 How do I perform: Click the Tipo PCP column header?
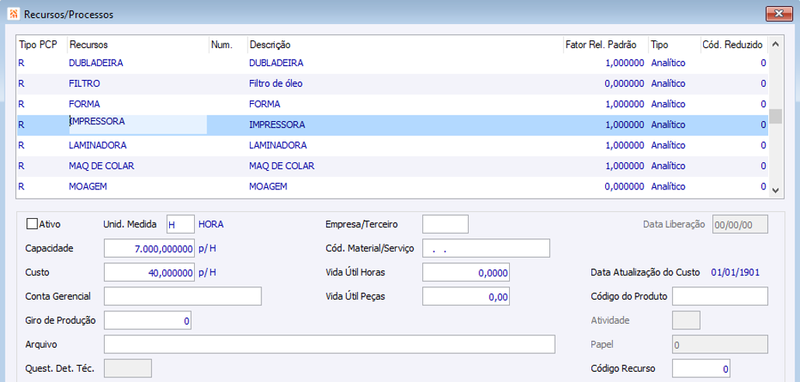coord(38,45)
